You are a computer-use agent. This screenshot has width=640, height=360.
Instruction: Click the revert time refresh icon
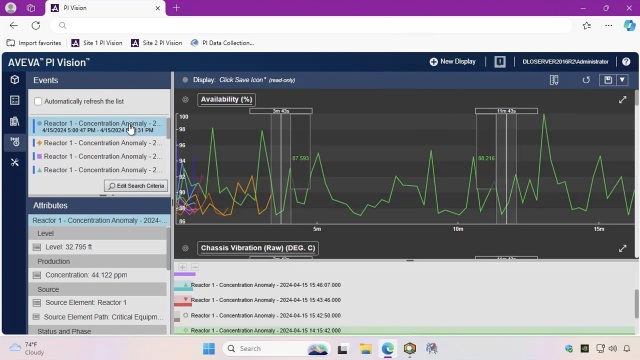click(586, 80)
